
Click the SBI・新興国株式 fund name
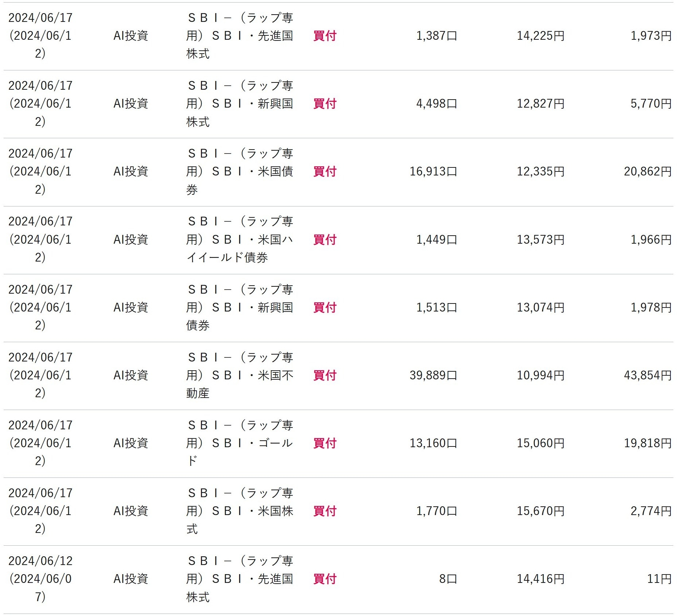240,104
